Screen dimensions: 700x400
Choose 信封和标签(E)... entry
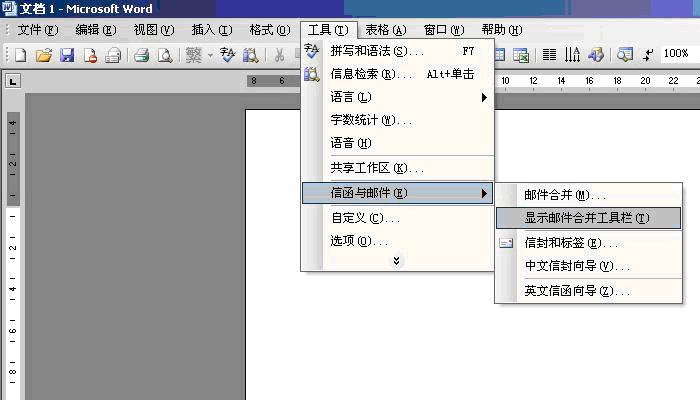(x=589, y=243)
